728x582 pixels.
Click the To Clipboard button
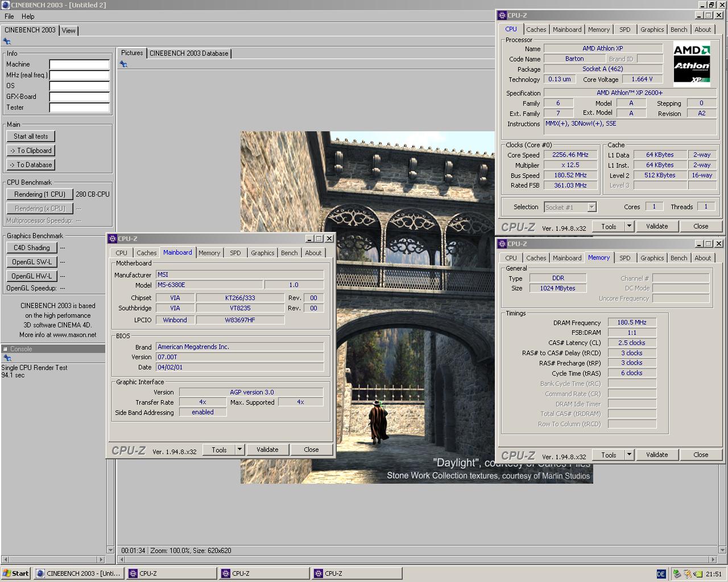tap(31, 151)
